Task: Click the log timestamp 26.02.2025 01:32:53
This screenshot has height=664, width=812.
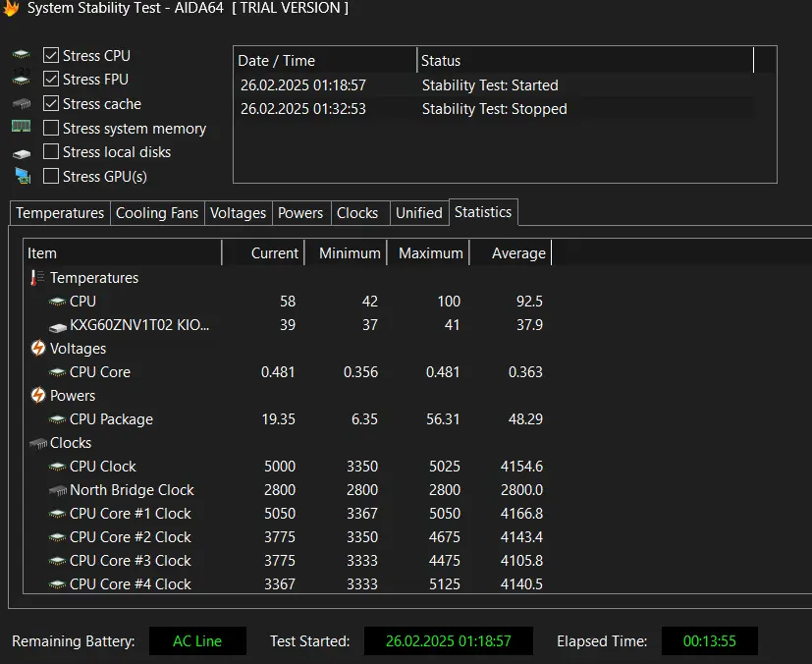Action: (303, 109)
